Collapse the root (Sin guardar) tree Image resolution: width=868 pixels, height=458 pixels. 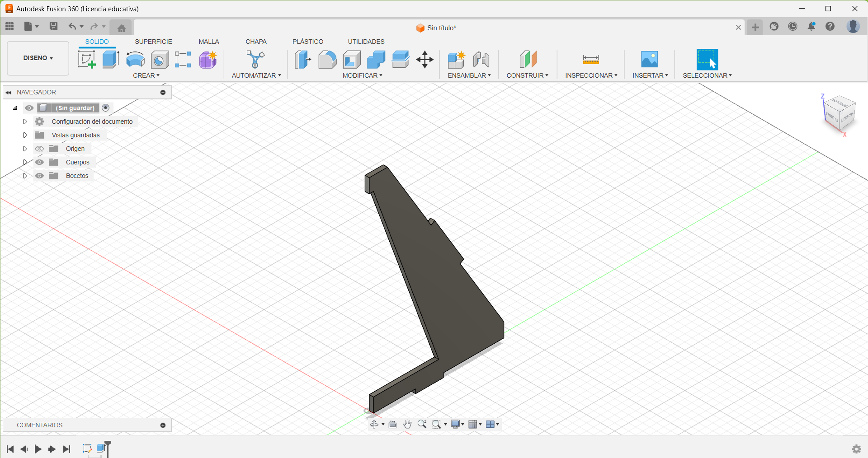[x=15, y=108]
